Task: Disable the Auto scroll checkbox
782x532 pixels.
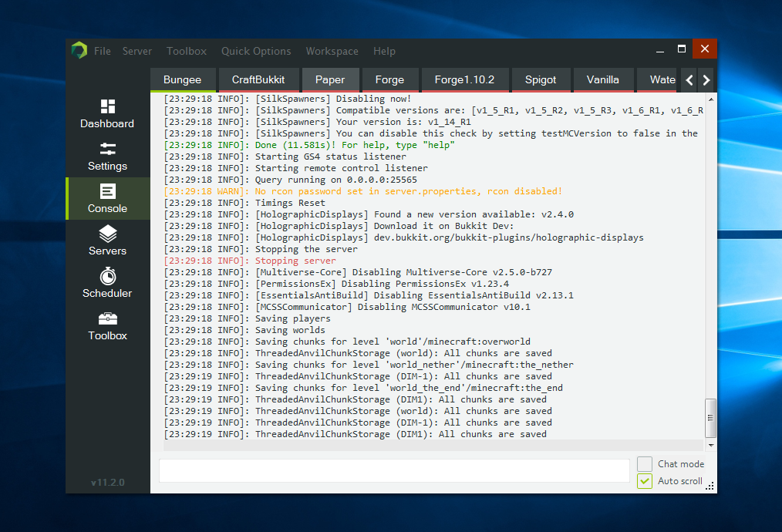Action: 645,481
